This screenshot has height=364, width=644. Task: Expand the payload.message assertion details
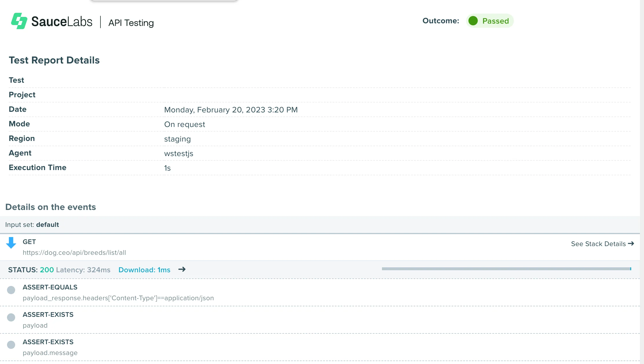point(48,342)
